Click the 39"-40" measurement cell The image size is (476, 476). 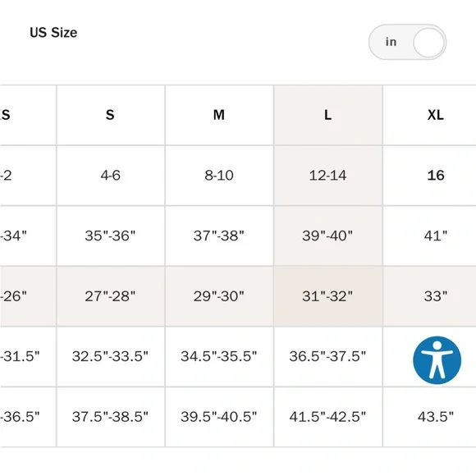pyautogui.click(x=327, y=236)
